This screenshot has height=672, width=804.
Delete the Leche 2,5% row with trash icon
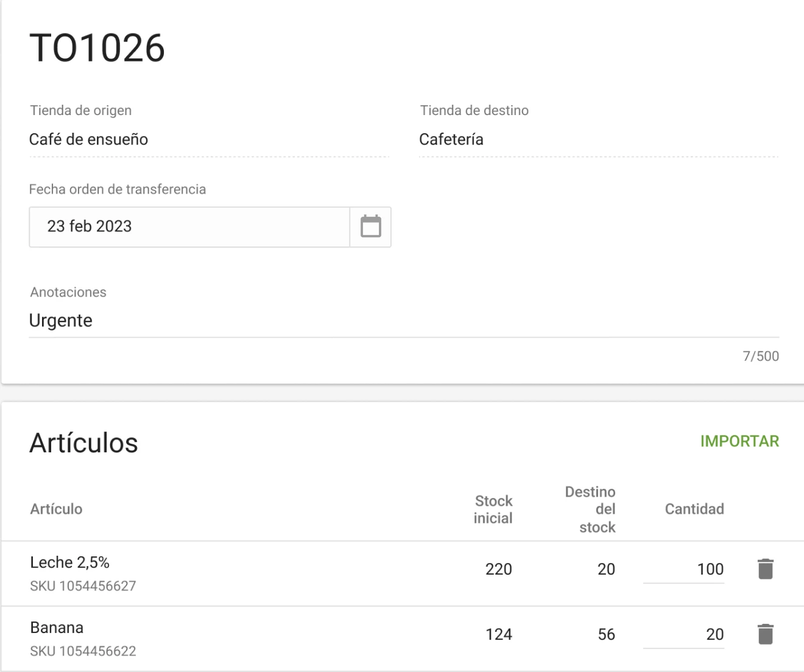point(767,569)
